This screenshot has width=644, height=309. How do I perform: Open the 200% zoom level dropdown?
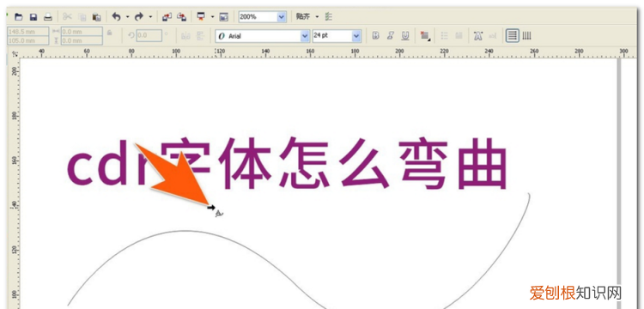(x=282, y=17)
